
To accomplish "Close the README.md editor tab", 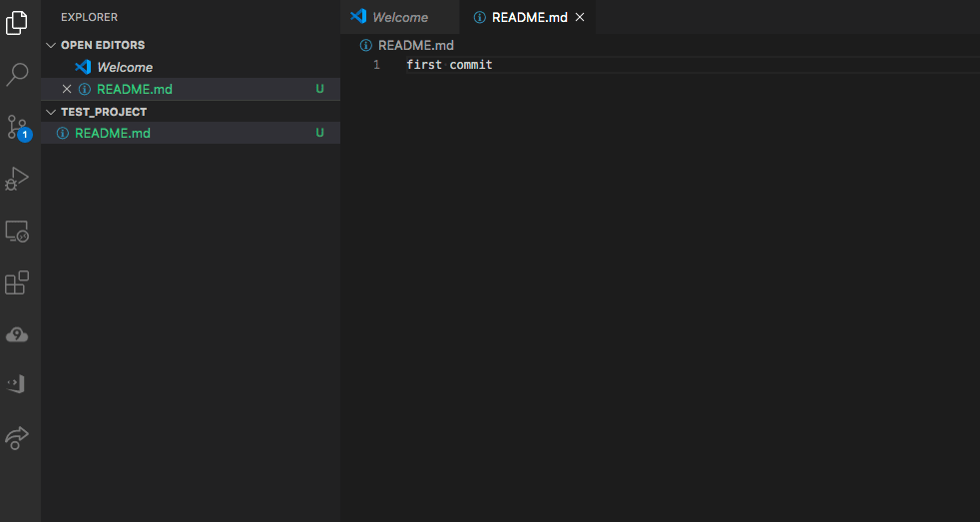I will click(x=580, y=18).
